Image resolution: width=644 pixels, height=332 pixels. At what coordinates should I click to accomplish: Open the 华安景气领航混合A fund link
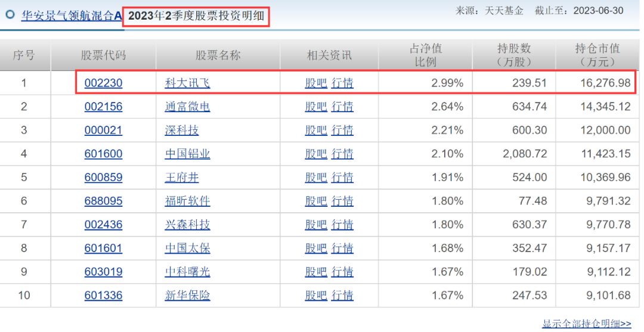tap(72, 16)
